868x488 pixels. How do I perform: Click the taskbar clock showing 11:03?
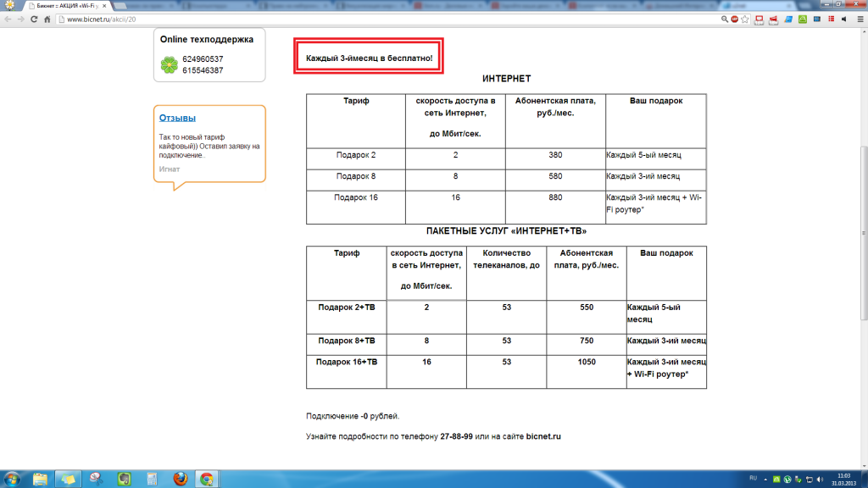click(x=843, y=479)
